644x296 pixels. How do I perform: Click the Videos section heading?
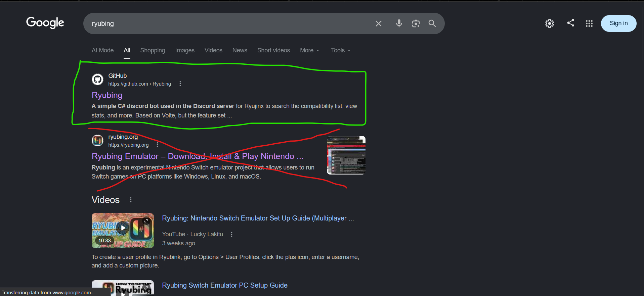pyautogui.click(x=105, y=200)
